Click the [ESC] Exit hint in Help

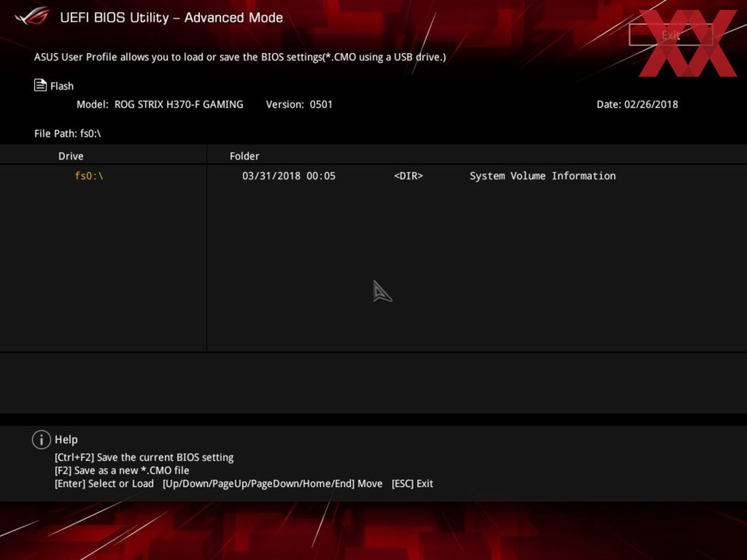click(x=412, y=484)
